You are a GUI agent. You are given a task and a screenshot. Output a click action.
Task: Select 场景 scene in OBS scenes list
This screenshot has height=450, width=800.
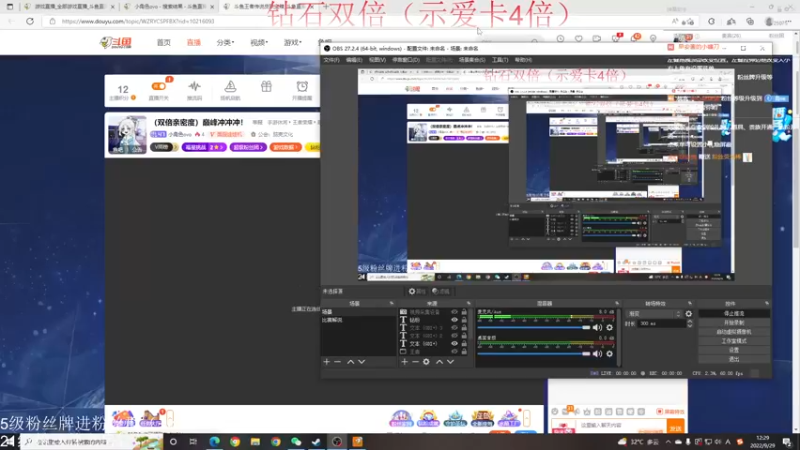(358, 312)
